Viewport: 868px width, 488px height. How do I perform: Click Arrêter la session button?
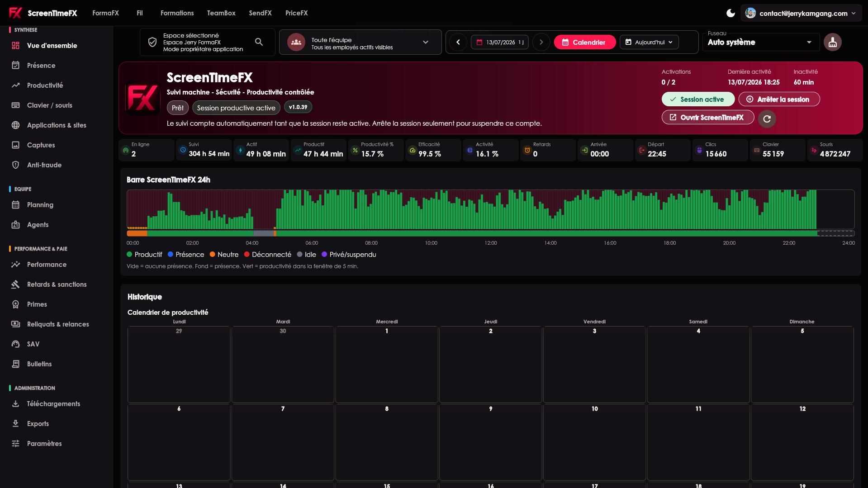(x=779, y=99)
